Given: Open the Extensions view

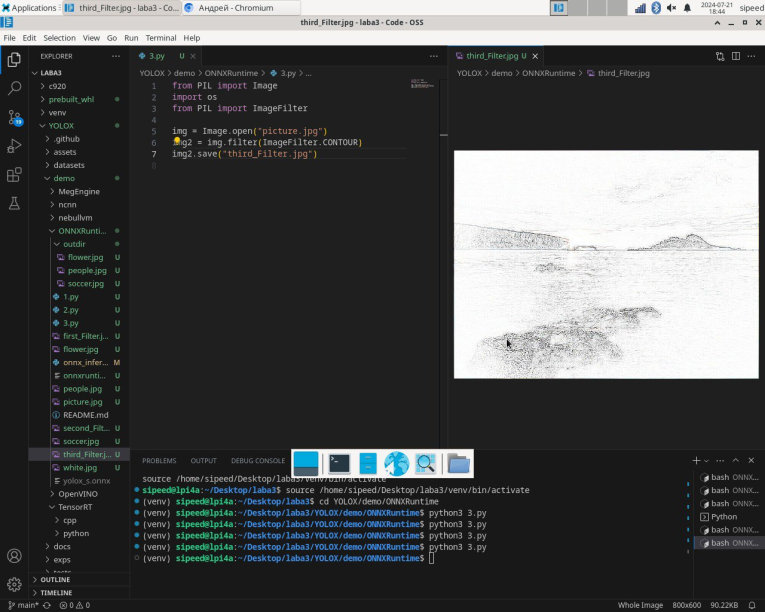Looking at the screenshot, I should (14, 175).
